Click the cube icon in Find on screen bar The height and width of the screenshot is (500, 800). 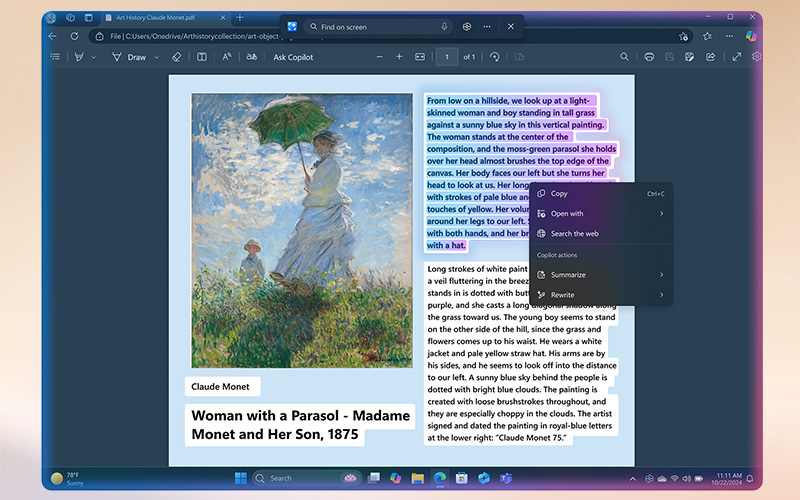click(x=466, y=27)
